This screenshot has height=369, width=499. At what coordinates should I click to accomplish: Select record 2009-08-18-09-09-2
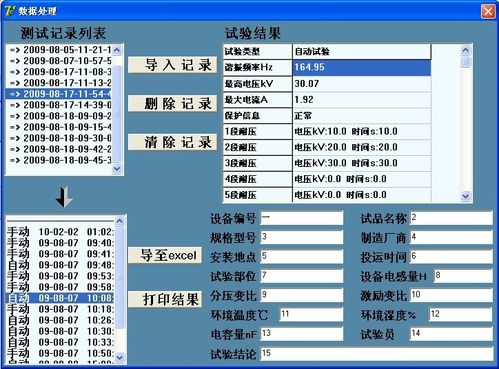pos(59,116)
